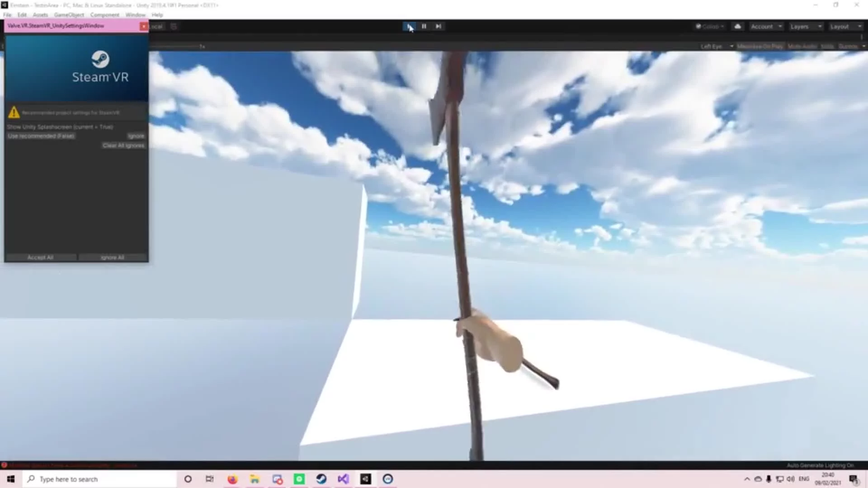Open the Layers dropdown
This screenshot has width=868, height=488.
pyautogui.click(x=805, y=26)
